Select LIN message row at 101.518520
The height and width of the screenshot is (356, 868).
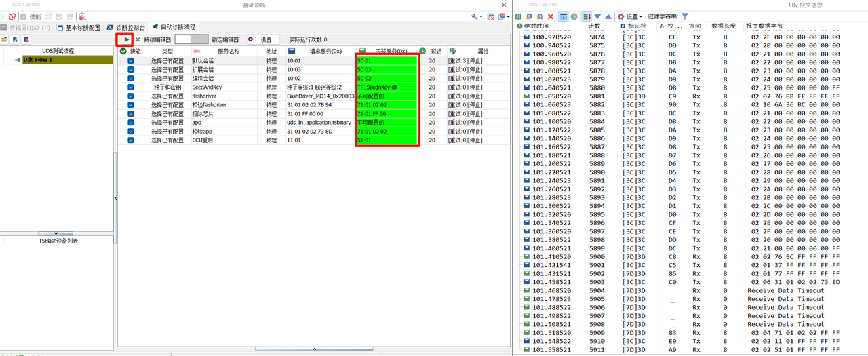click(x=690, y=333)
